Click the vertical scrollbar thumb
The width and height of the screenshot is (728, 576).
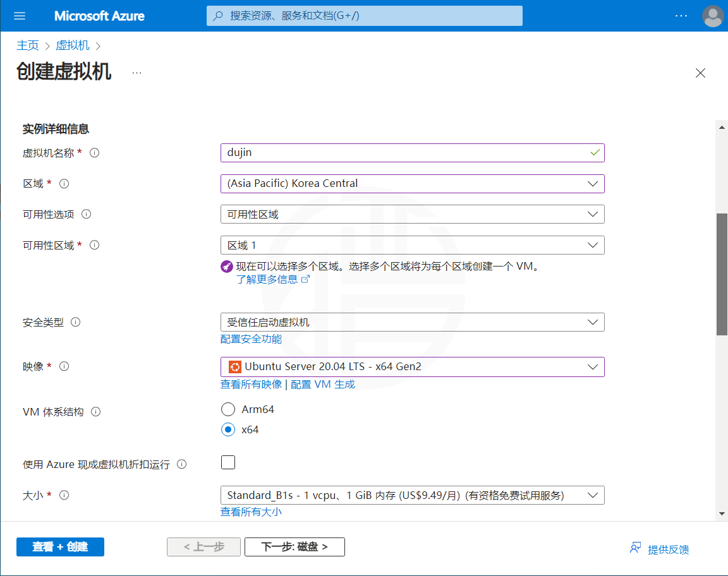722,274
